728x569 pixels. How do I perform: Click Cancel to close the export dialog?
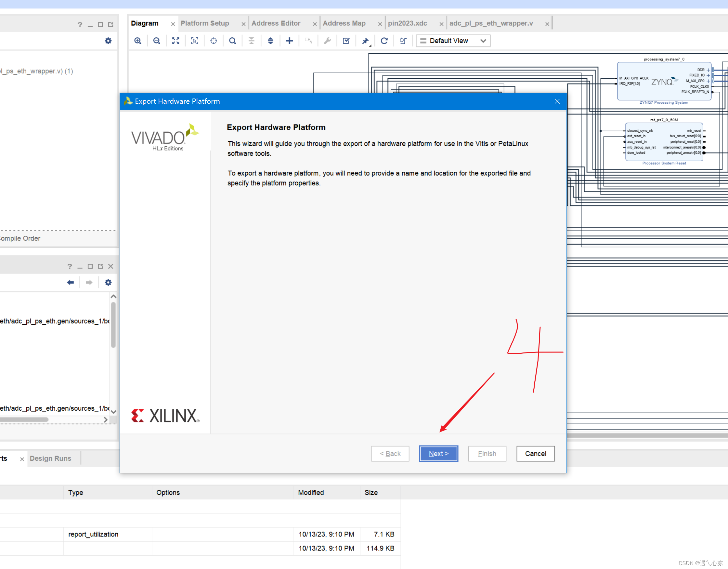pyautogui.click(x=535, y=453)
